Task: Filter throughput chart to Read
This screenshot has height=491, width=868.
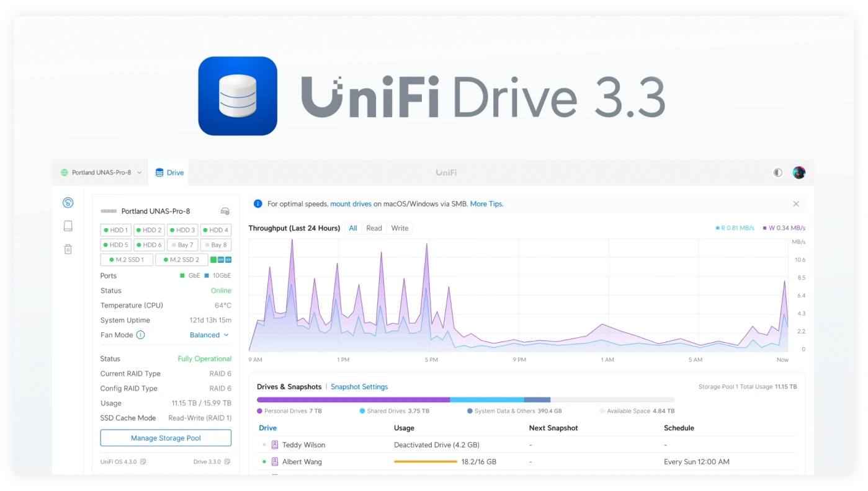Action: click(x=374, y=228)
